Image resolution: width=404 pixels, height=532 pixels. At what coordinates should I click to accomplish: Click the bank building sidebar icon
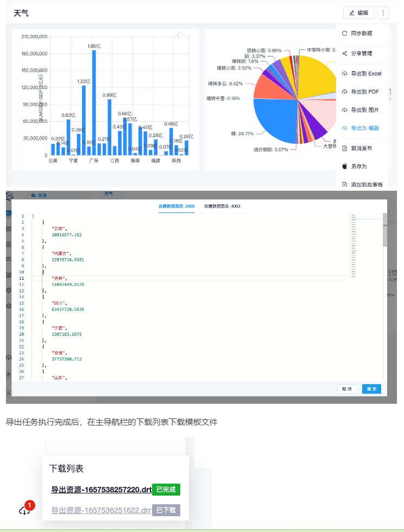[x=9, y=375]
